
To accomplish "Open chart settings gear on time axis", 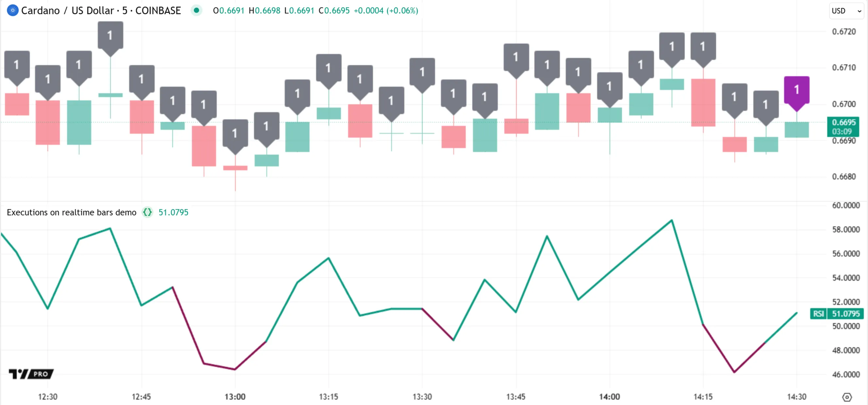I will point(847,397).
